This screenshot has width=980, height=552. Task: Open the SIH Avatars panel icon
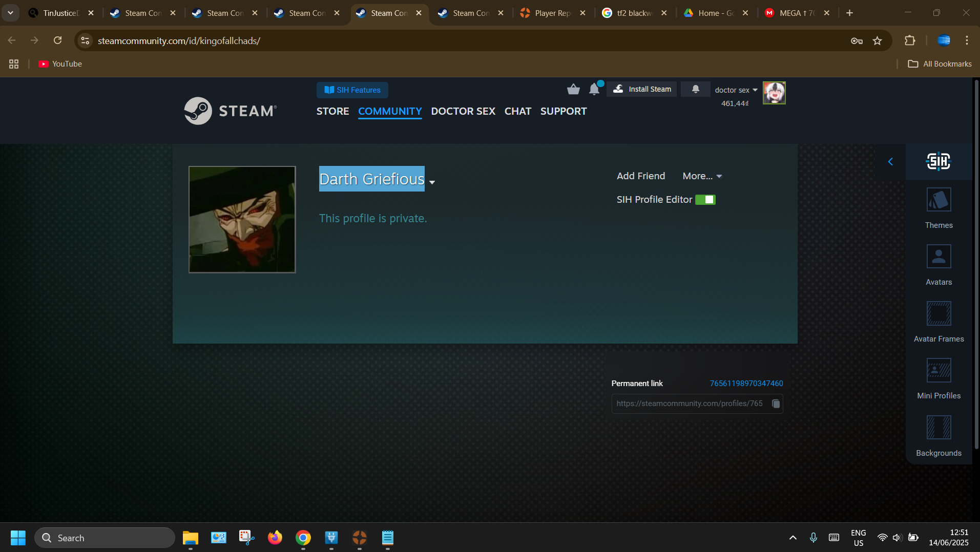[939, 257]
